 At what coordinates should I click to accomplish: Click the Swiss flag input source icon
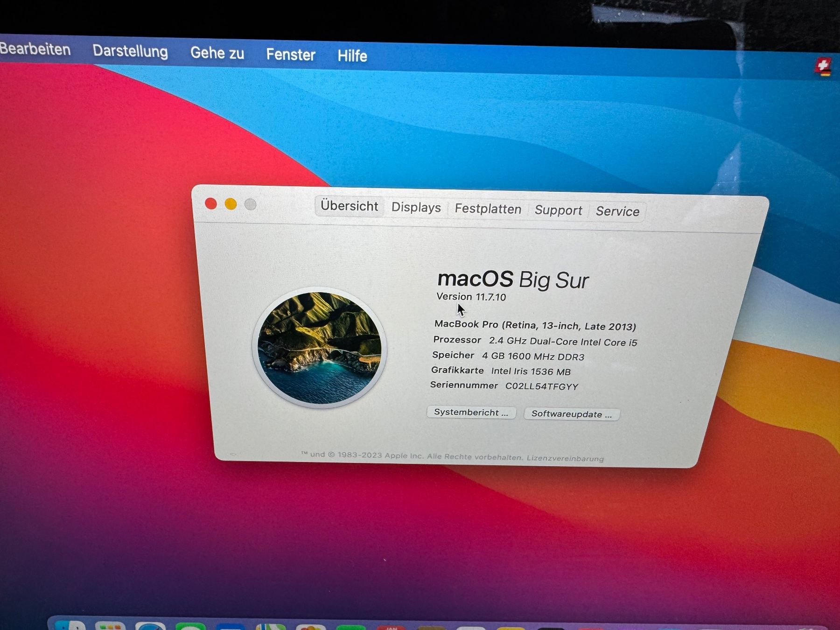[824, 67]
